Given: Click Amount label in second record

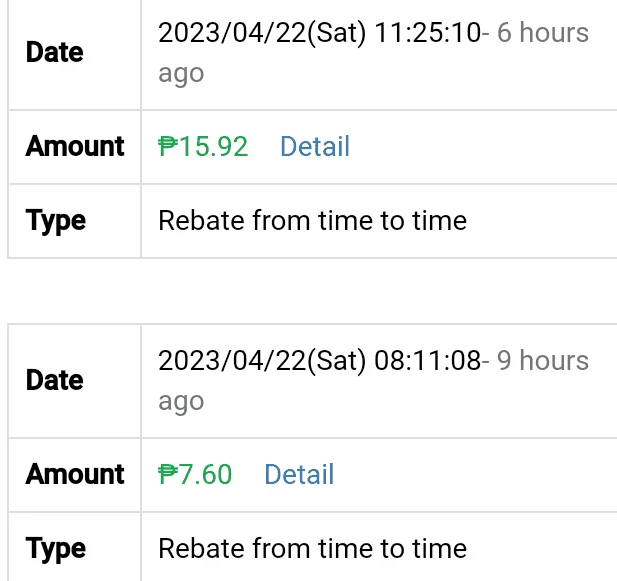Looking at the screenshot, I should (x=75, y=474).
